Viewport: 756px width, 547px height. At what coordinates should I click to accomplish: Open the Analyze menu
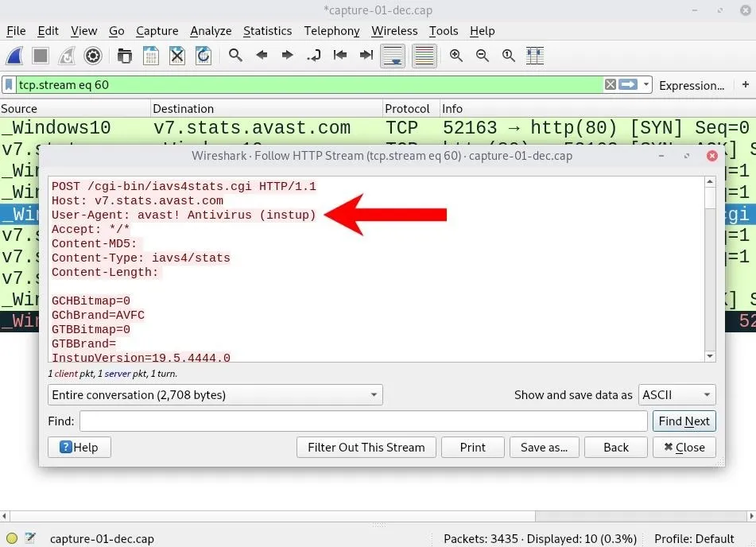pyautogui.click(x=211, y=31)
